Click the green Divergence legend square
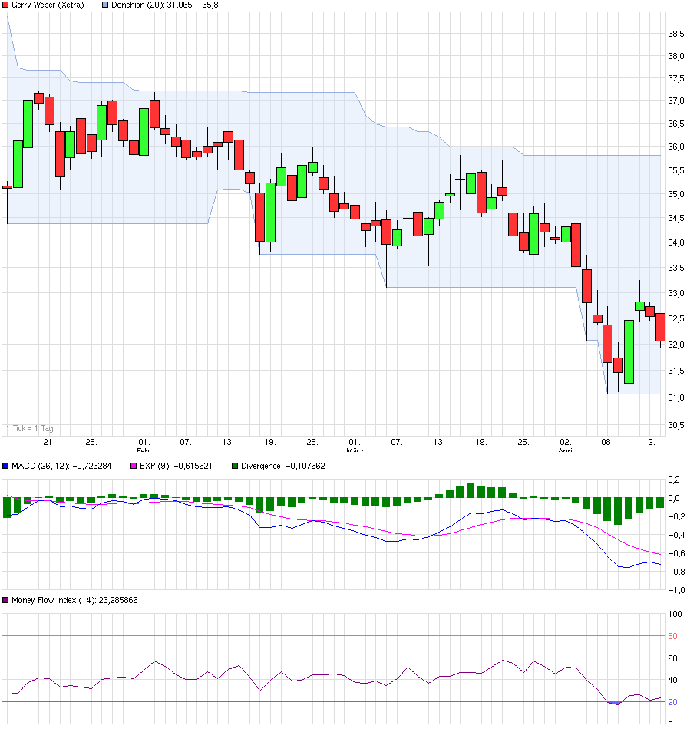Image resolution: width=700 pixels, height=732 pixels. 235,466
